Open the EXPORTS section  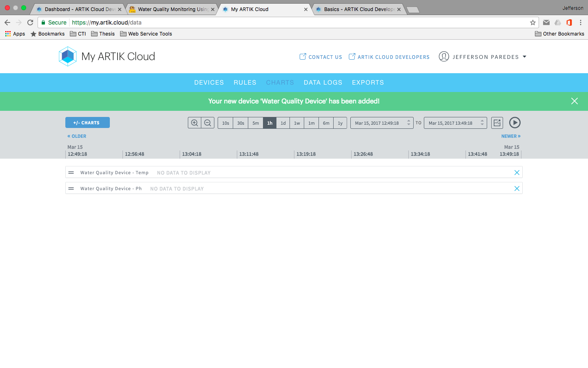click(368, 83)
